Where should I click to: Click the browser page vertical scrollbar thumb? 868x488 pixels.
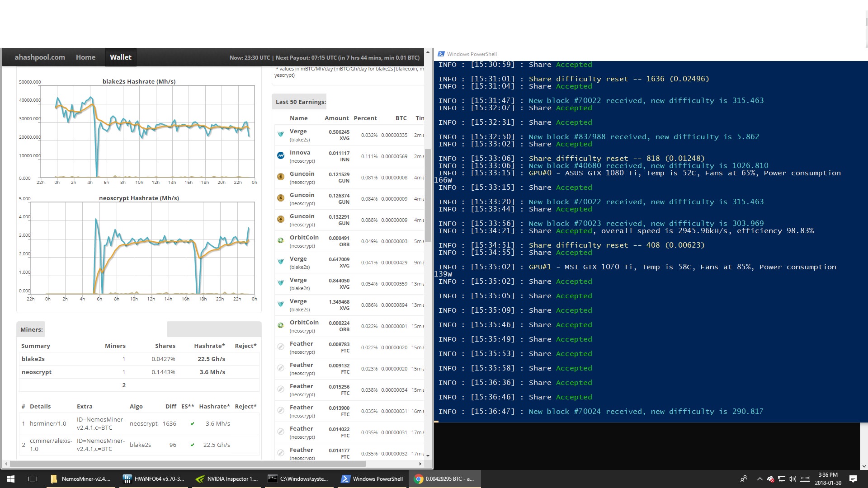tap(428, 195)
